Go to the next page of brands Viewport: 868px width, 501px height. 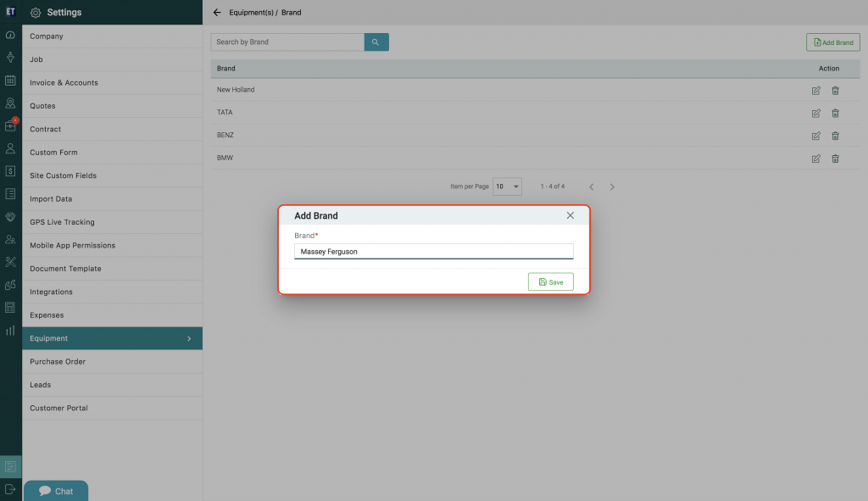click(x=612, y=187)
